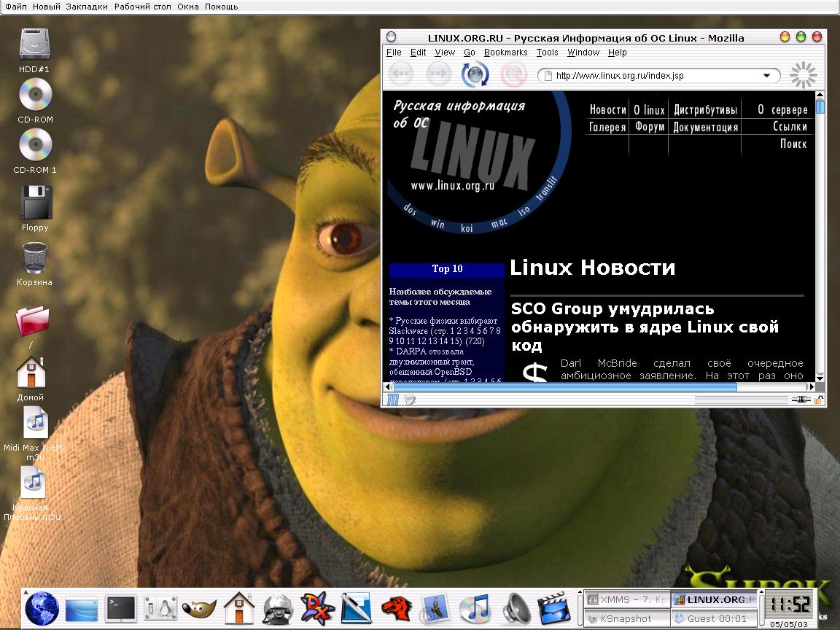The width and height of the screenshot is (840, 630).
Task: Click the Mozilla throbber spinner icon
Action: point(803,75)
